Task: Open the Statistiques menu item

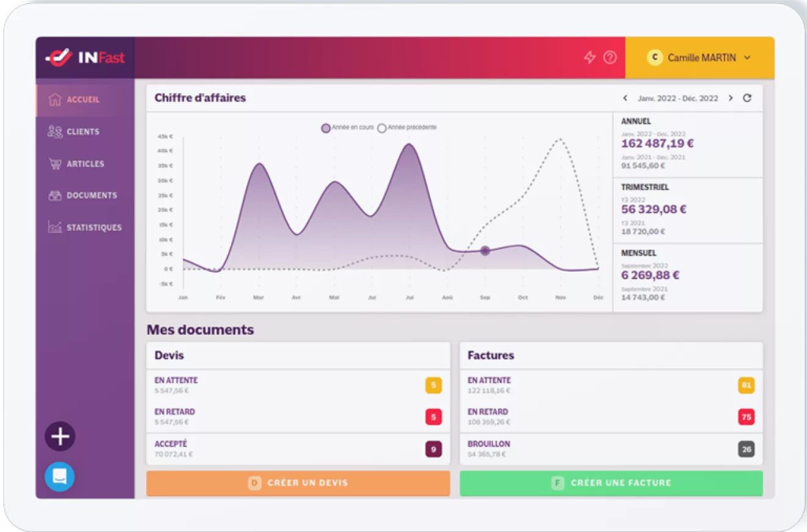Action: coord(85,227)
